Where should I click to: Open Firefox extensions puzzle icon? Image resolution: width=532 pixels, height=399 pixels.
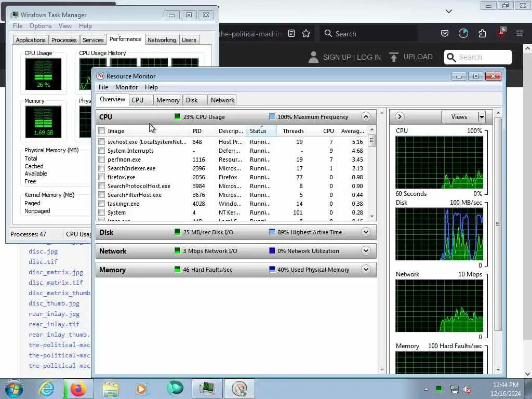pos(482,34)
